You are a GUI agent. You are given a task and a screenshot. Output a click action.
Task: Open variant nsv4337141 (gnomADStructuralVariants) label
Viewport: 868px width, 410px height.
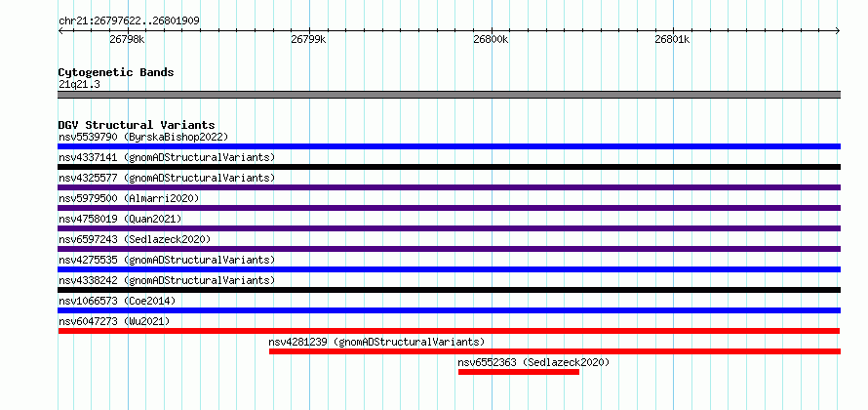click(167, 157)
